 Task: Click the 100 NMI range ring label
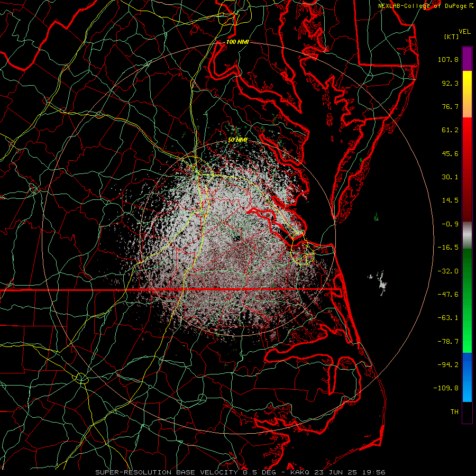tap(237, 42)
